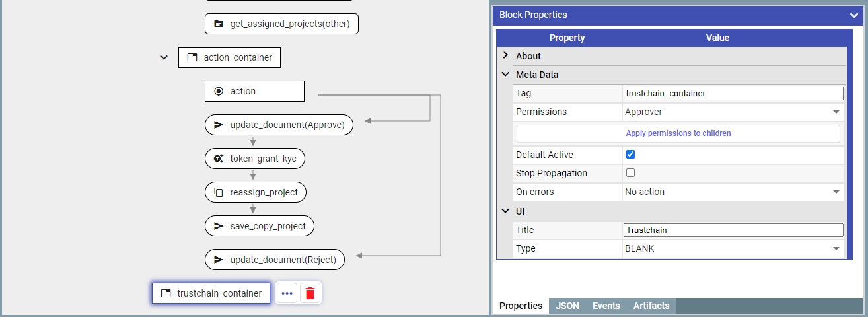
Task: Select the update_document(Reject) block
Action: tap(283, 260)
